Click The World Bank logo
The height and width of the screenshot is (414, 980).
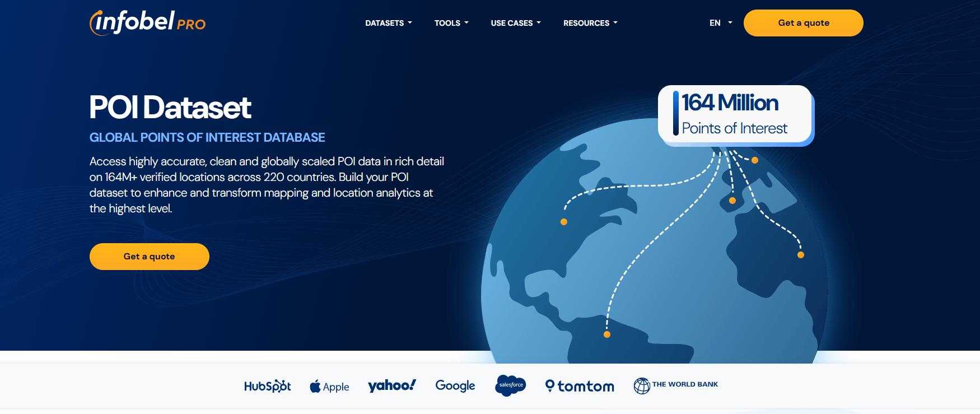(676, 385)
